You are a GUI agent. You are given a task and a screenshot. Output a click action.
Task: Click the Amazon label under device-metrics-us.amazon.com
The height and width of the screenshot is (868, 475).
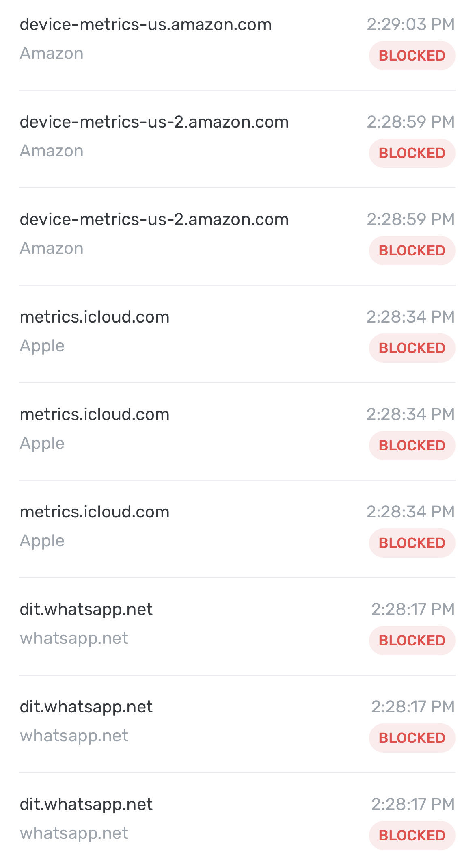click(x=52, y=53)
